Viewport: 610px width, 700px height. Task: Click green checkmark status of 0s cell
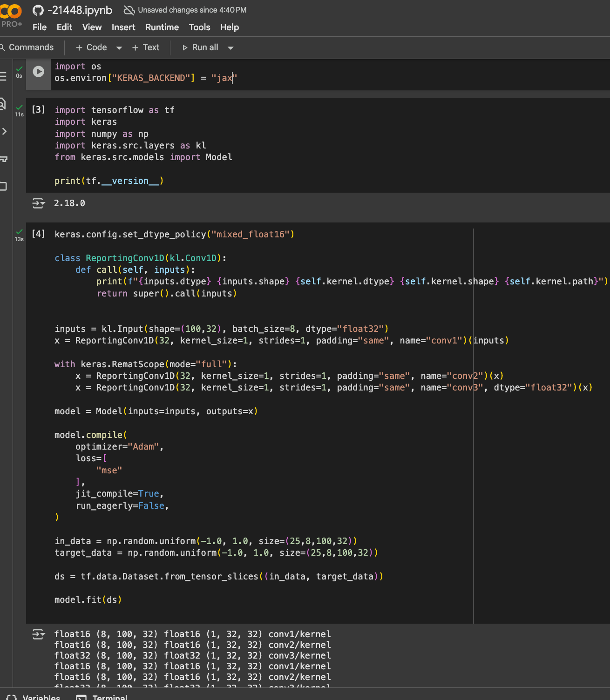(x=19, y=68)
